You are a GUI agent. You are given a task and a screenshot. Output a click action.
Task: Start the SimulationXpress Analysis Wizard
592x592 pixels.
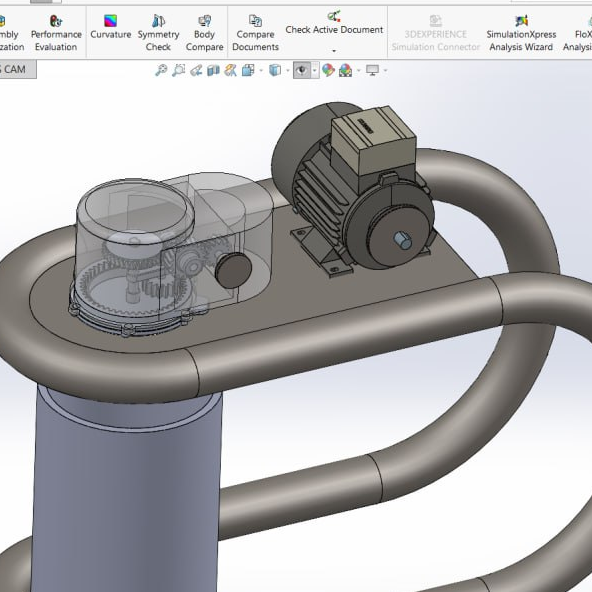point(521,33)
